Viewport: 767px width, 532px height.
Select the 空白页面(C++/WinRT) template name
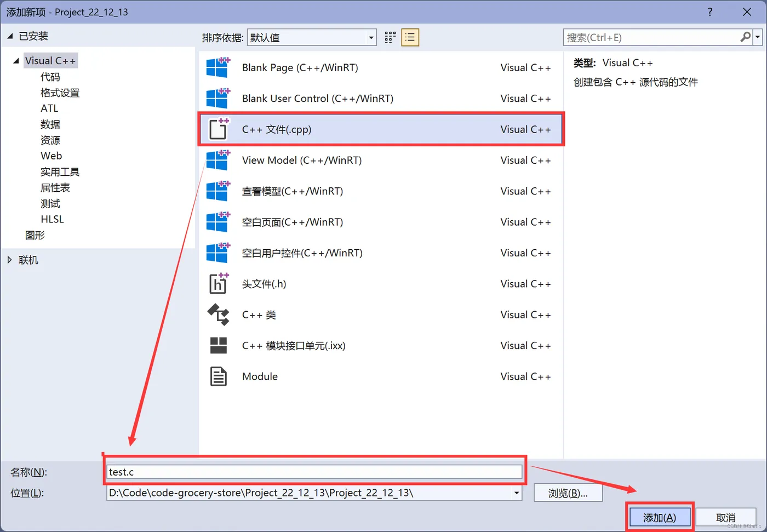click(x=293, y=222)
